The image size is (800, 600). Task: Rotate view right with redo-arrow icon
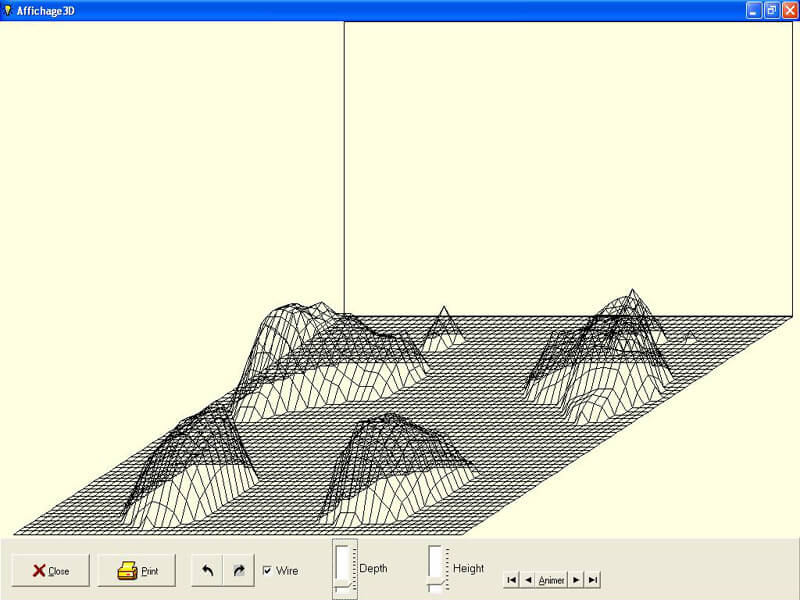[x=239, y=570]
